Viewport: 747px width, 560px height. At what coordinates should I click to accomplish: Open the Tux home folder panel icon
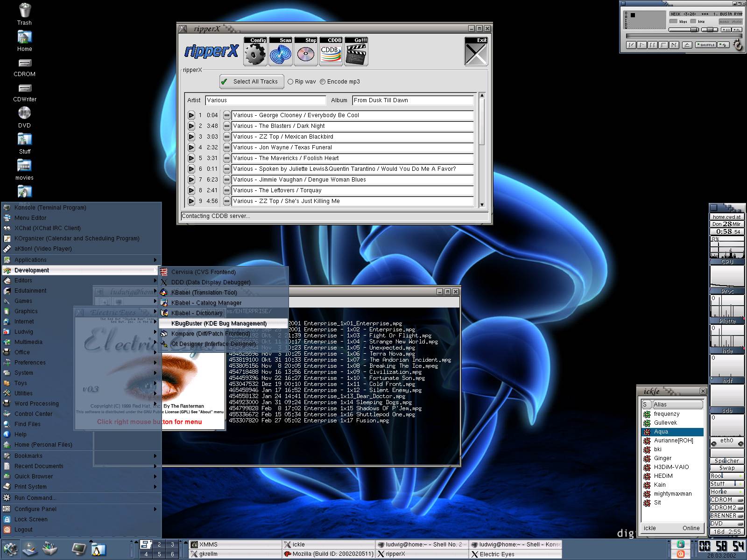pyautogui.click(x=98, y=549)
